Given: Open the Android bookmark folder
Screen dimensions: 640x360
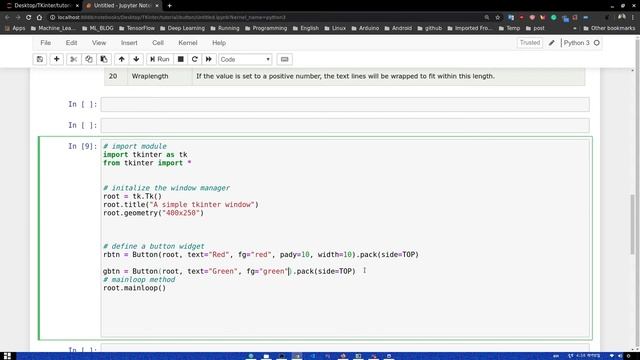Looking at the screenshot, I should tap(398, 28).
